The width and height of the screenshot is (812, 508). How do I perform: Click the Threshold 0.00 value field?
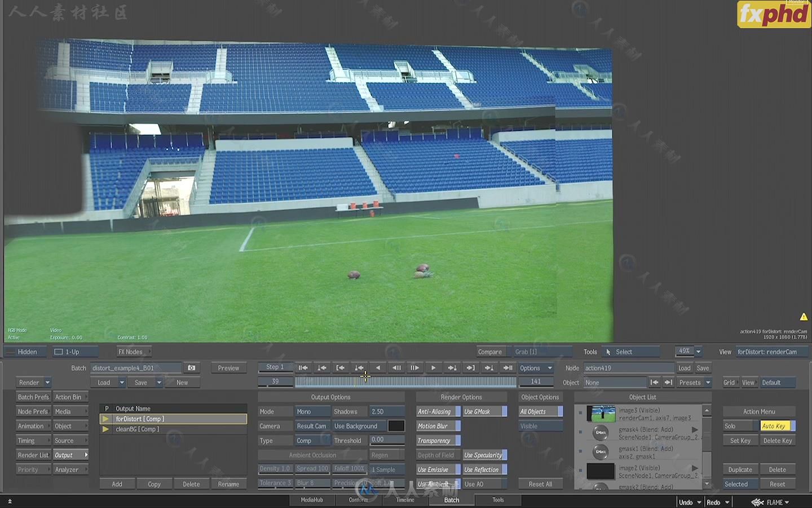click(x=387, y=441)
